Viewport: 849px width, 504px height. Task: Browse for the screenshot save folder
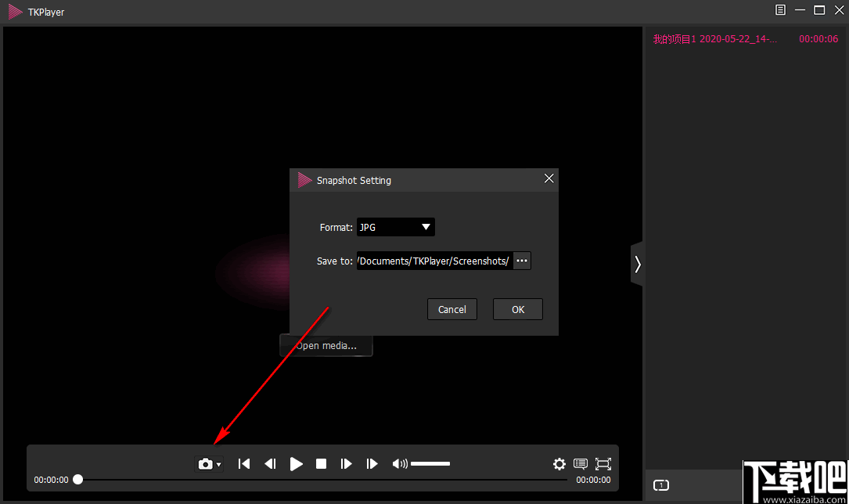point(522,261)
